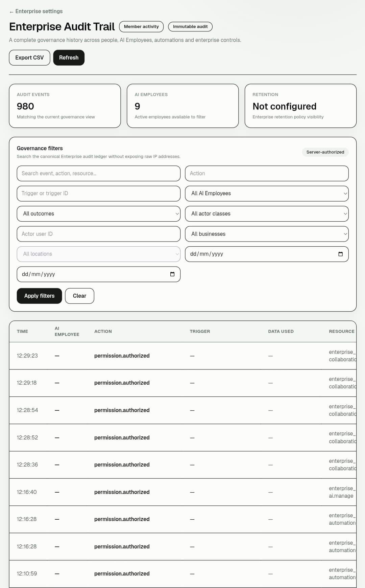Click permission.authorized in the 12:10:59 row

(x=122, y=573)
